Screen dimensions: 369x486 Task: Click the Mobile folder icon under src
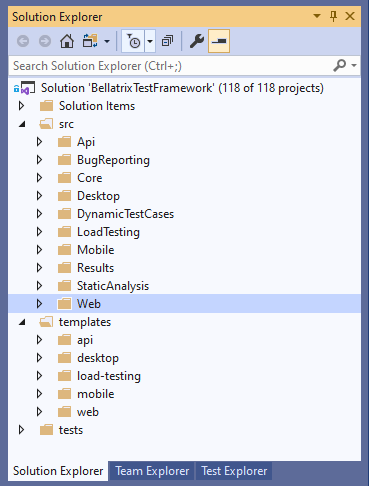pos(64,250)
